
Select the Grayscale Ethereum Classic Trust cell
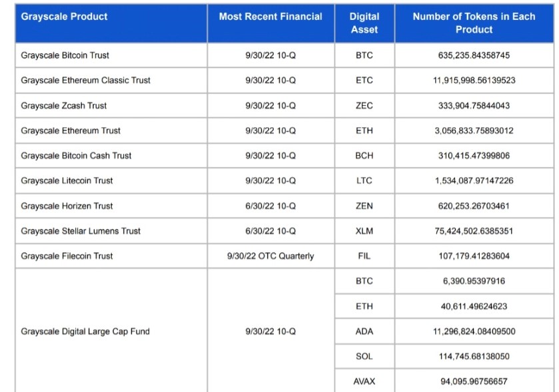[85, 81]
